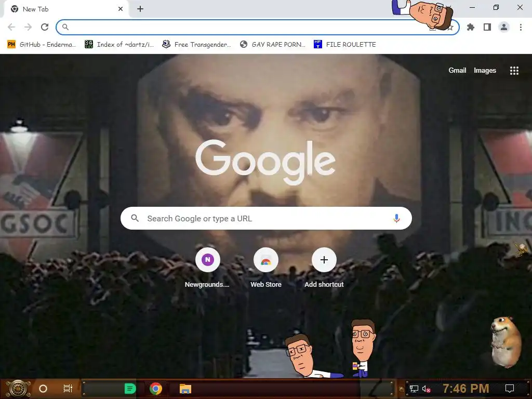Click the Google logo

pyautogui.click(x=265, y=162)
